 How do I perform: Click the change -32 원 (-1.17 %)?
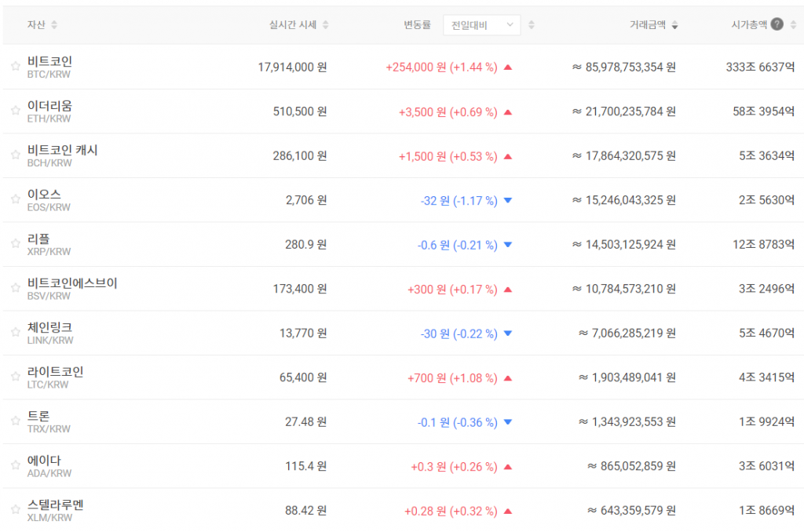[459, 200]
